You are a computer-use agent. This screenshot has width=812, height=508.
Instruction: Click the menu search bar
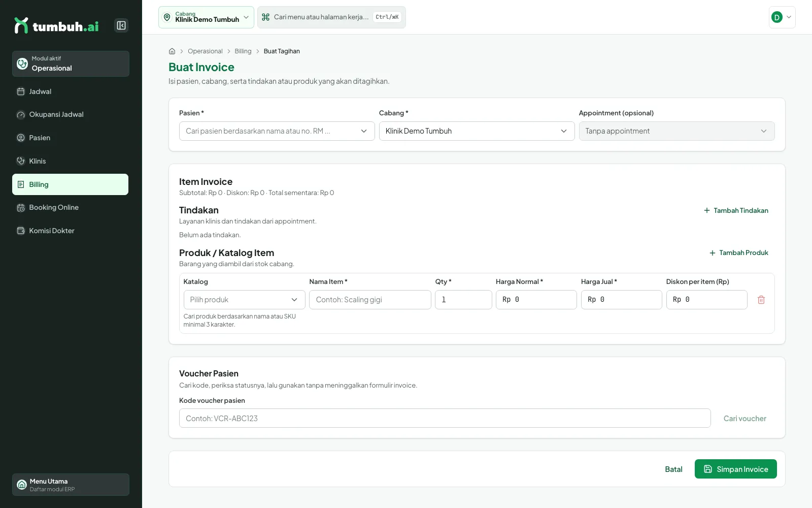pos(331,17)
